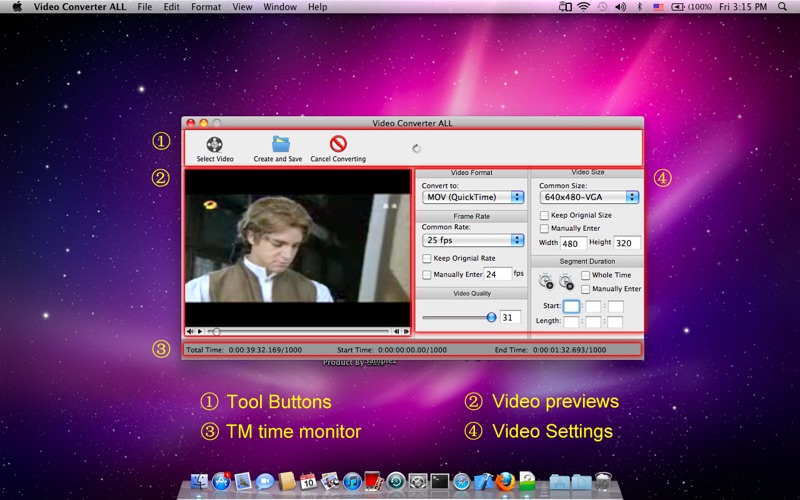The width and height of the screenshot is (800, 500).
Task: Click the Select Video film reel icon
Action: tap(215, 144)
